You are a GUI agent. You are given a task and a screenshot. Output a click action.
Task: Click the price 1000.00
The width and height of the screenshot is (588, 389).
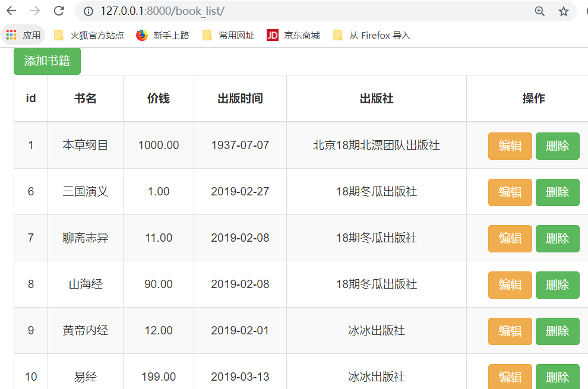coord(159,145)
